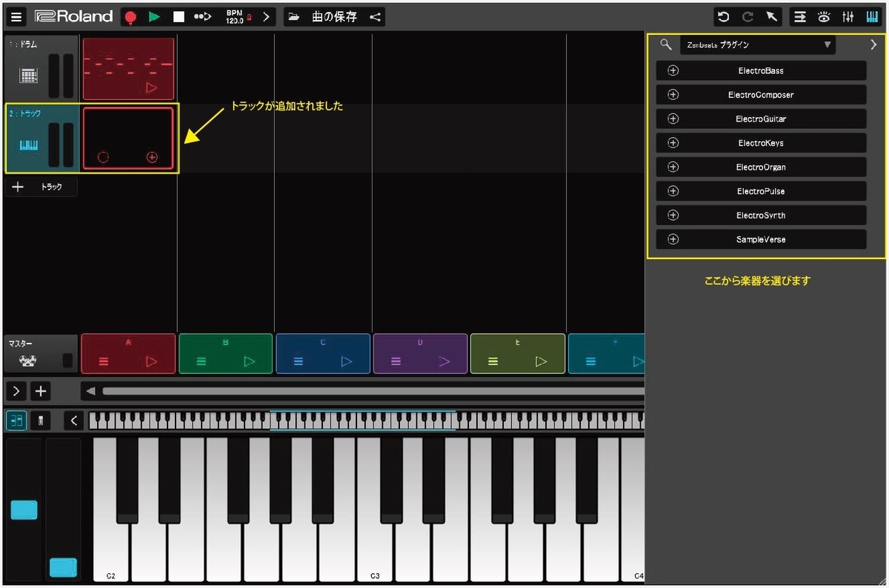This screenshot has height=588, width=889.
Task: Arm recording in the empty track 2 clip
Action: tap(103, 157)
